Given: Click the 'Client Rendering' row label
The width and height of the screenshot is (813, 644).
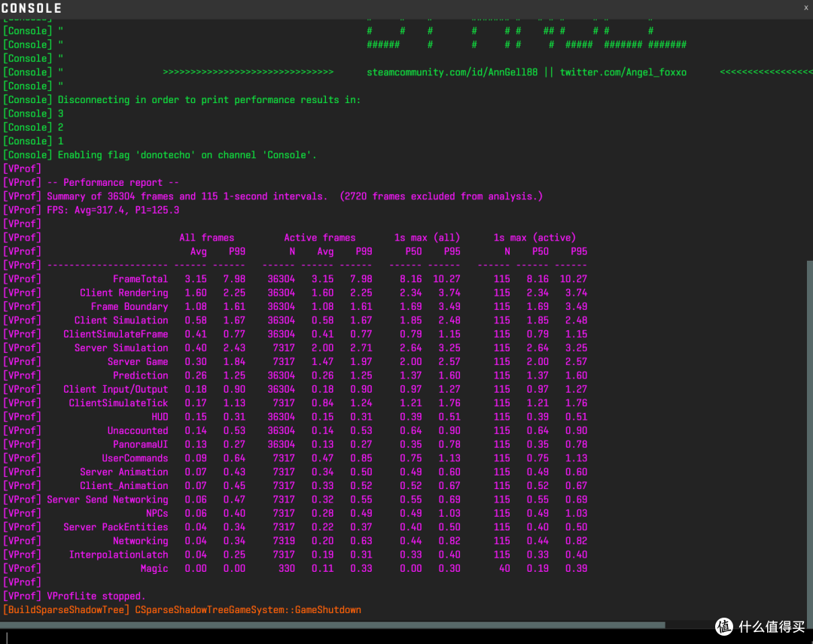Looking at the screenshot, I should point(124,293).
